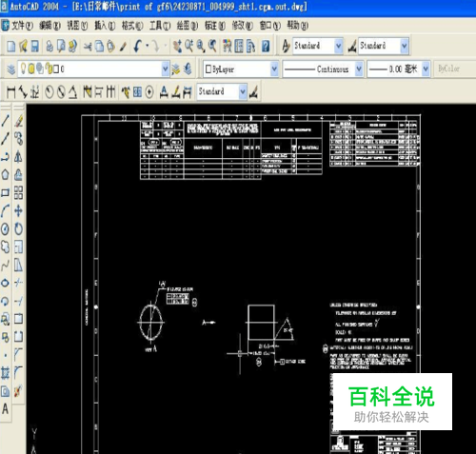Activate the Mirror tool
Image resolution: width=476 pixels, height=454 pixels.
pos(19,157)
